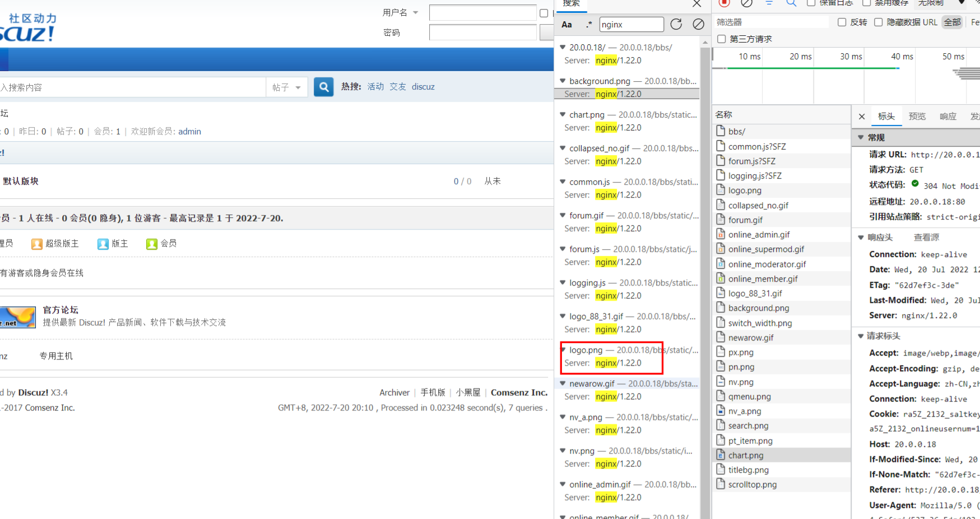This screenshot has height=519, width=980.
Task: Close the search panel
Action: point(696,4)
